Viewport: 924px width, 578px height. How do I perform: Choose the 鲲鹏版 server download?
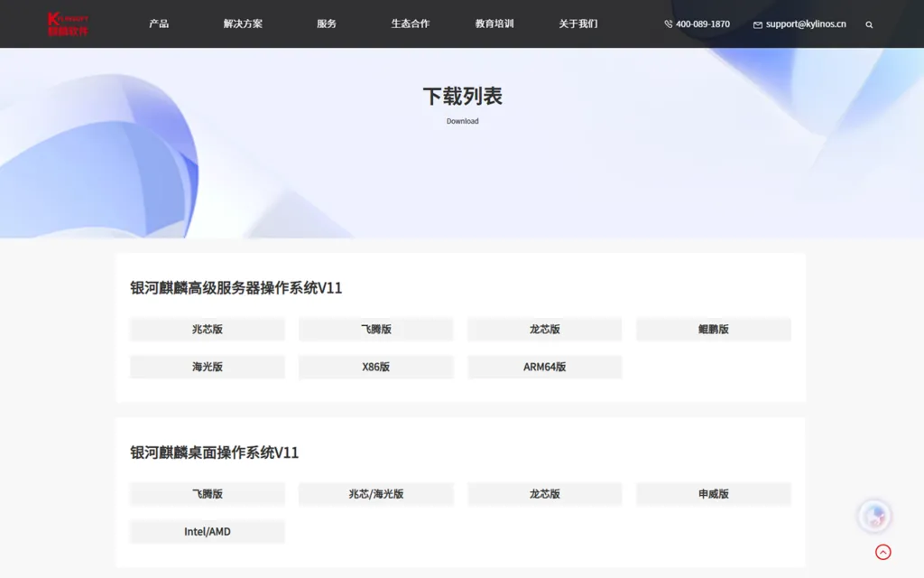point(714,329)
